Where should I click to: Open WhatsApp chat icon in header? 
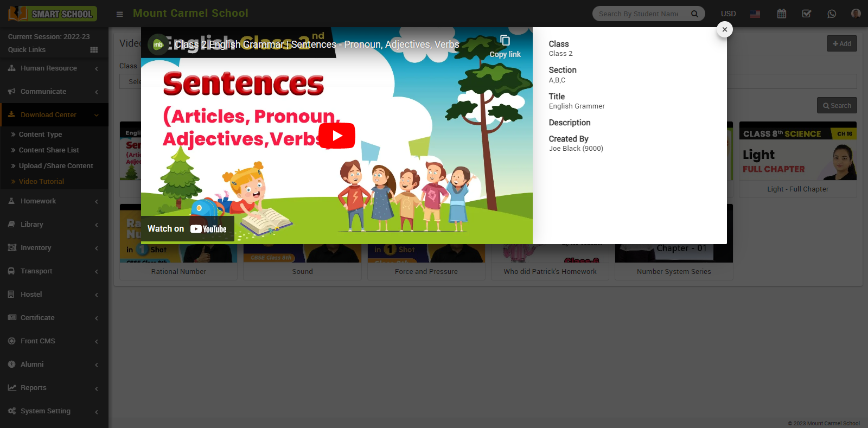pyautogui.click(x=832, y=14)
